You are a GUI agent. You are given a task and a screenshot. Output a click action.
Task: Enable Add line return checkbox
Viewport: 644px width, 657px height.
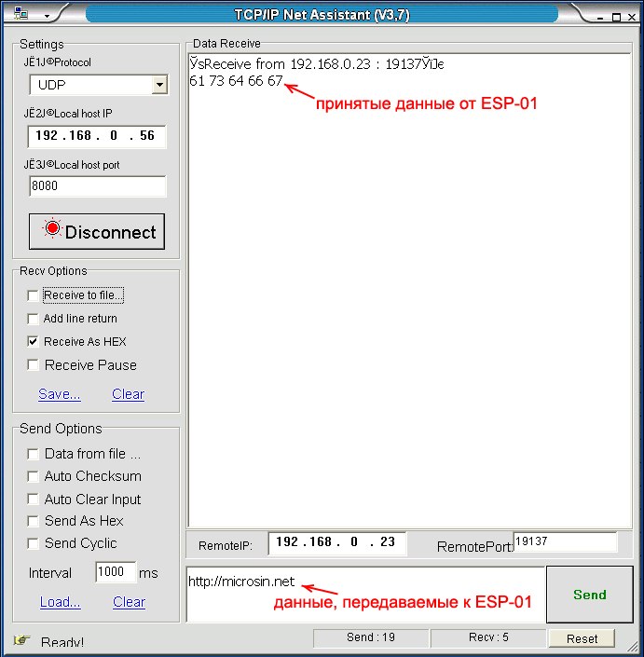33,319
